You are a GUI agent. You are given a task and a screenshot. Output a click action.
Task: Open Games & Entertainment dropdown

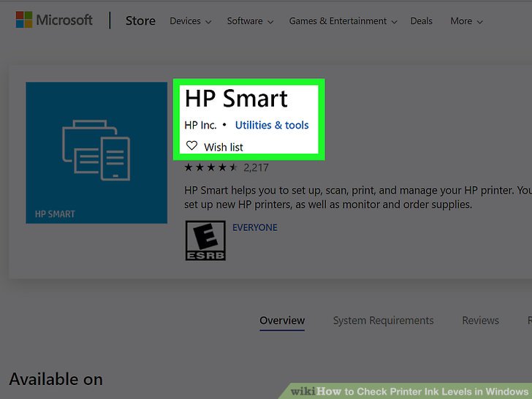coord(343,21)
